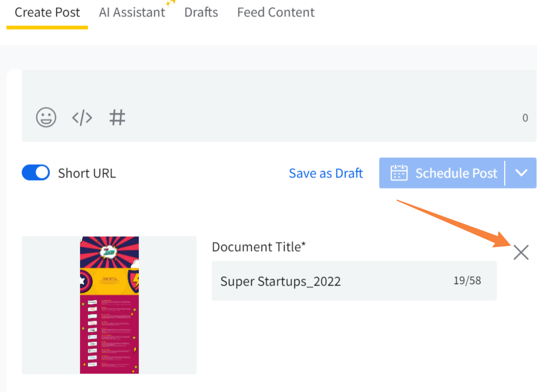Click the Document Title field containing Super Startups_2022
Screen dimensions: 537x392
[x=328, y=281]
